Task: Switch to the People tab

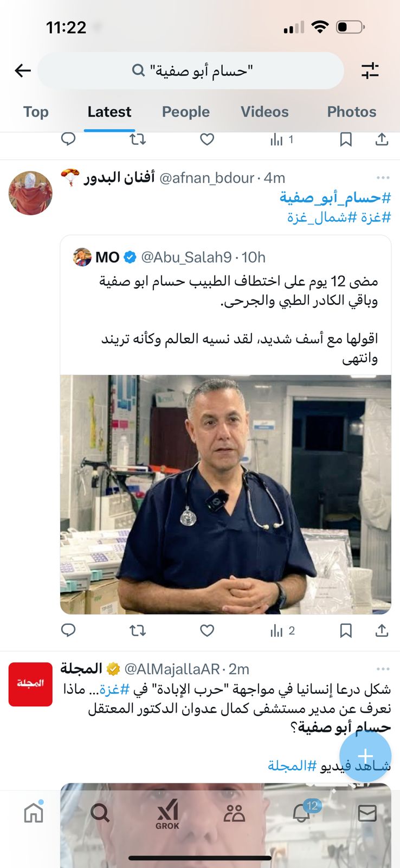Action: click(x=186, y=112)
